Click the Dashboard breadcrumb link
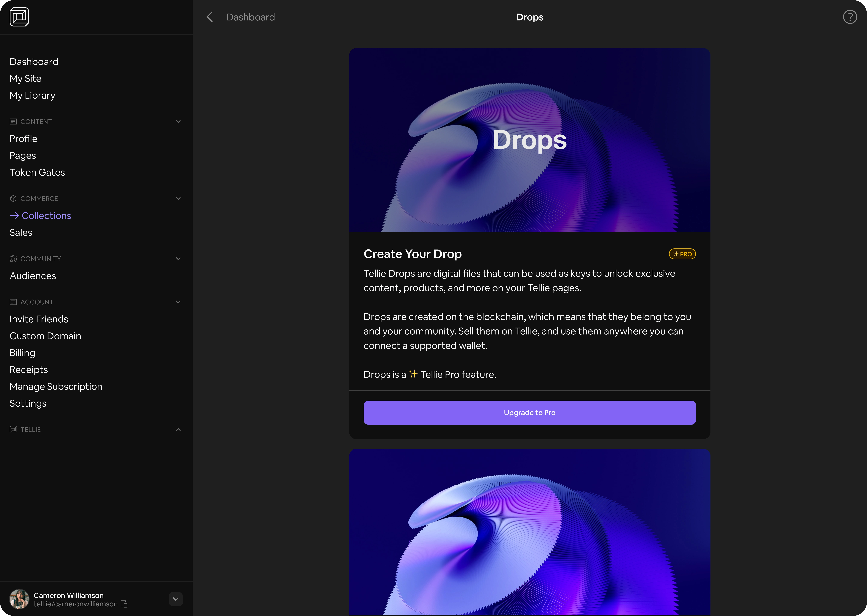The width and height of the screenshot is (867, 616). [250, 17]
